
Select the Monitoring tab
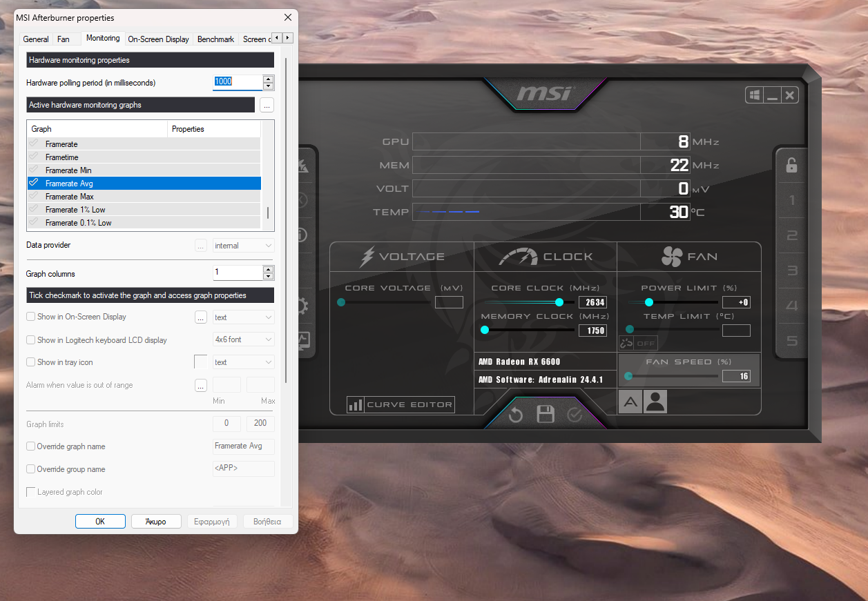[x=103, y=39]
